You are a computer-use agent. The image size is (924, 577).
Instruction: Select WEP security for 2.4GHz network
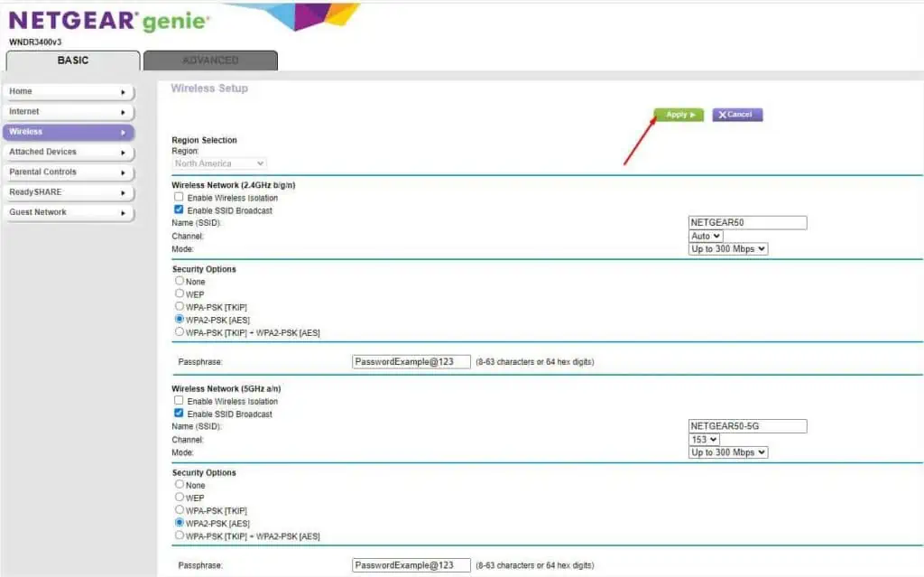(x=180, y=293)
